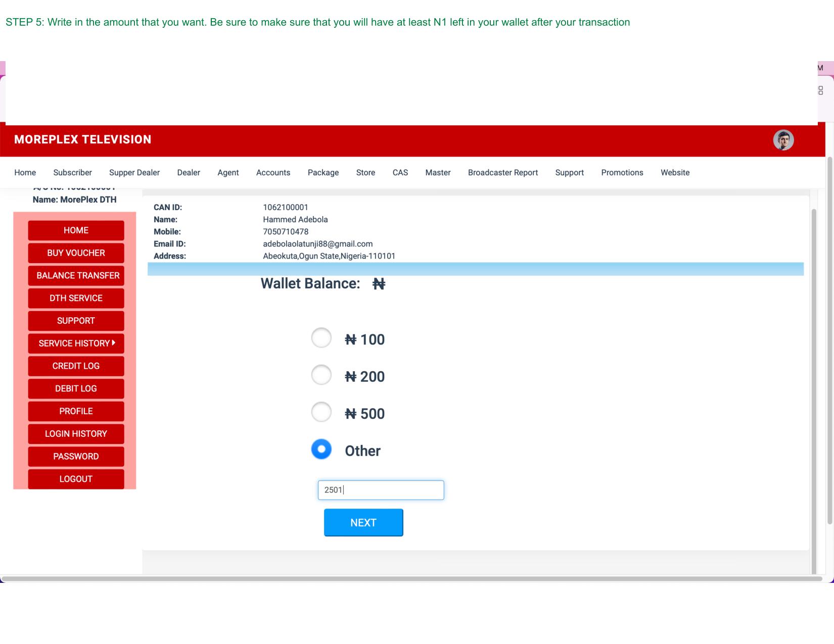The height and width of the screenshot is (644, 834).
Task: Open the Dealer menu
Action: [189, 172]
